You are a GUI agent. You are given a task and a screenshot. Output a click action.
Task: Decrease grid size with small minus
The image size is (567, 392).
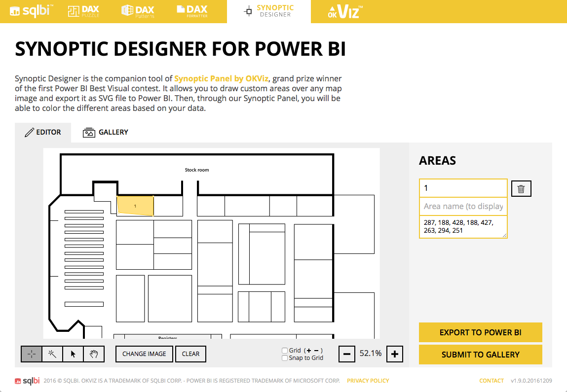tap(316, 351)
